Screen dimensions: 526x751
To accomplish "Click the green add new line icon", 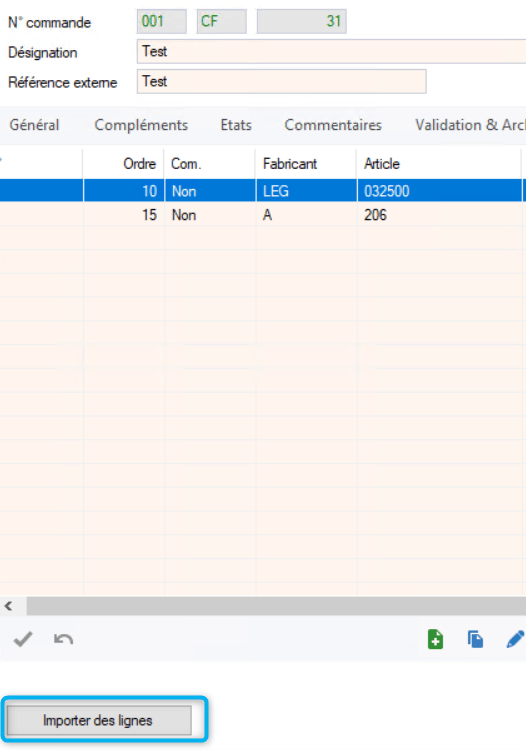I will (x=435, y=639).
